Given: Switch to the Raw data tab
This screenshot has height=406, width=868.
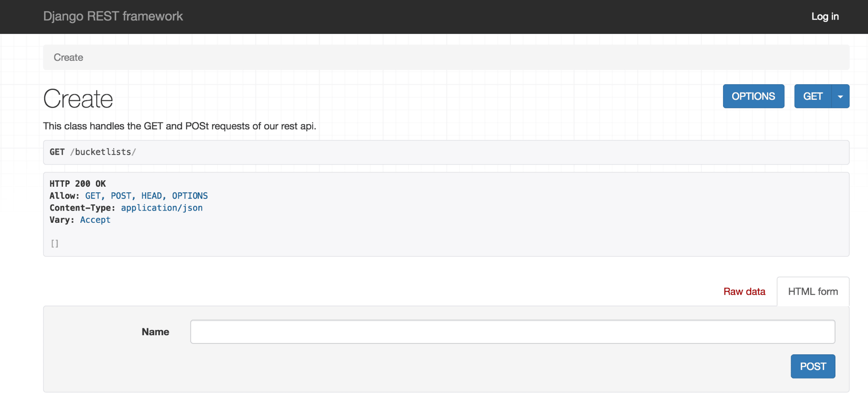Looking at the screenshot, I should coord(744,292).
